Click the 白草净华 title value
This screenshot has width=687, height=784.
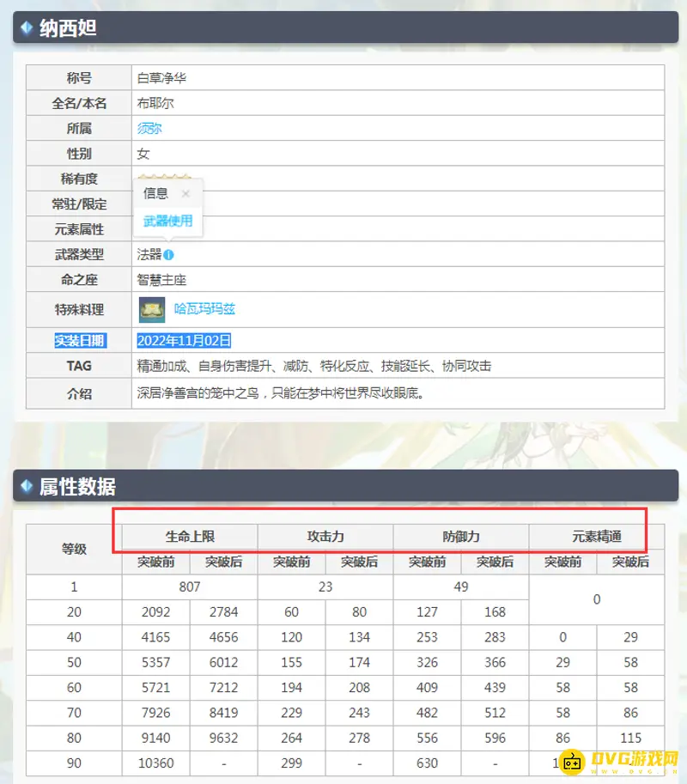click(x=161, y=78)
